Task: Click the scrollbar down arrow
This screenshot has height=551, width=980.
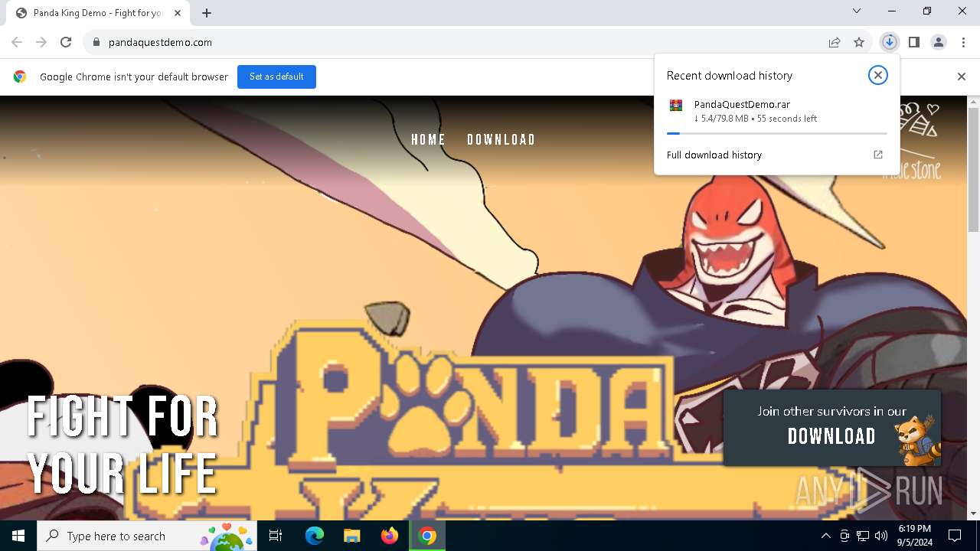Action: click(974, 514)
